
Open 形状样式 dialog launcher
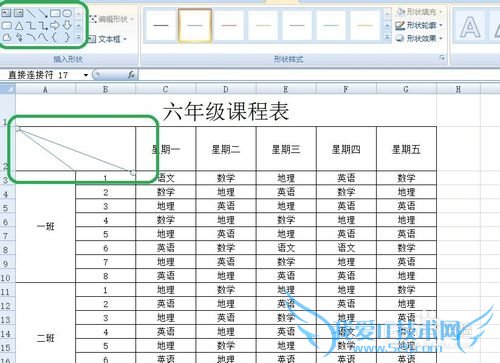(x=442, y=58)
